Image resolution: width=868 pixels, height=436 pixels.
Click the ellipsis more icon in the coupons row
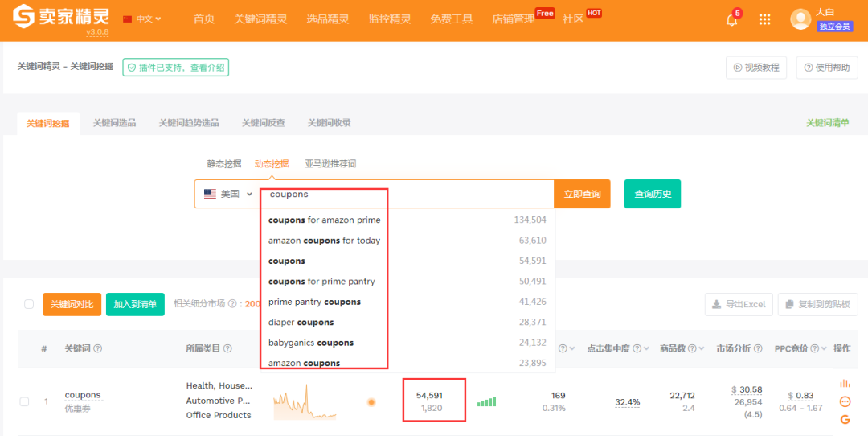coord(845,401)
